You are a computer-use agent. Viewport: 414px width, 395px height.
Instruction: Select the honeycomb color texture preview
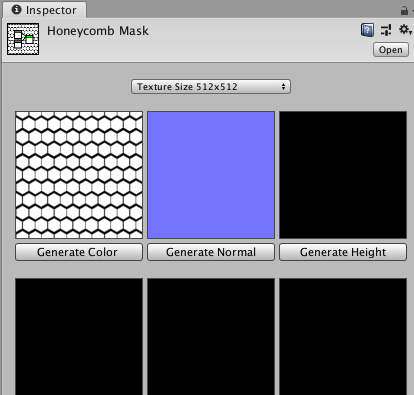point(79,175)
